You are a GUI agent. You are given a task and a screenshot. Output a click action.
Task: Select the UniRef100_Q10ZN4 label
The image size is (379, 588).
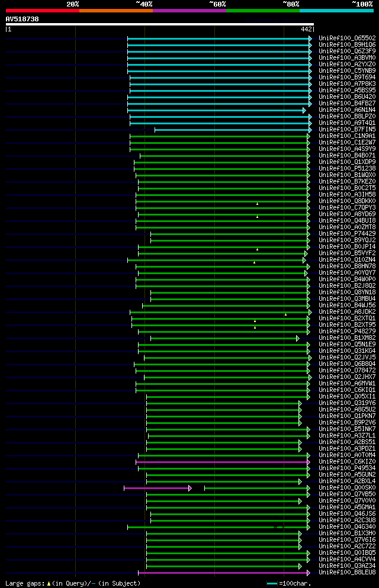(x=347, y=260)
